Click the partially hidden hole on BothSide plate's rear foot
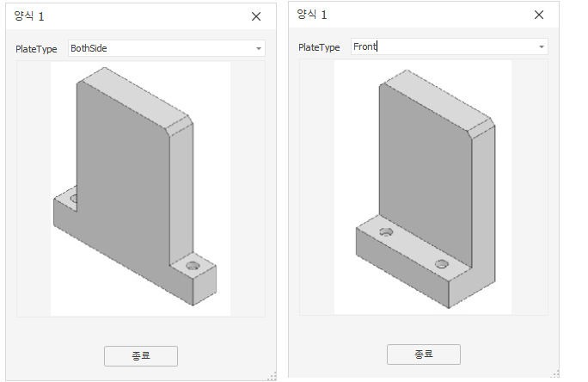The height and width of the screenshot is (382, 588). point(74,199)
